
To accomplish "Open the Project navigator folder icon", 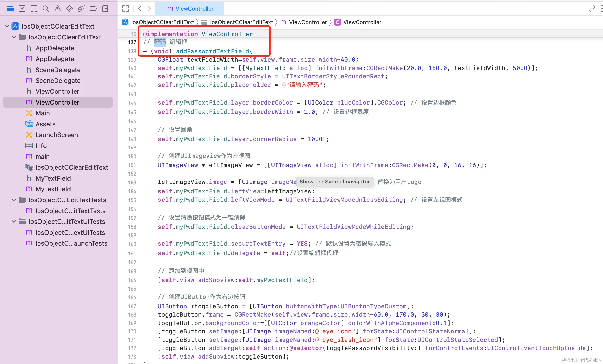I will [10, 9].
